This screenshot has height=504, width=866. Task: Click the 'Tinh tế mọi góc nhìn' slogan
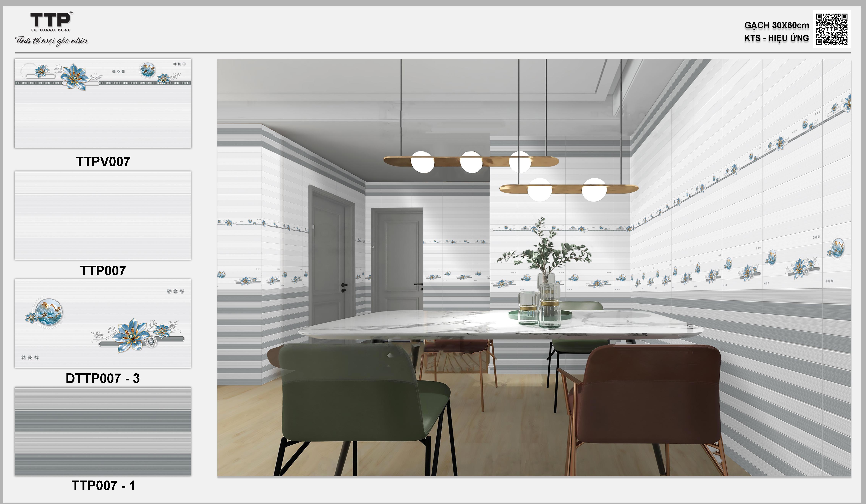tap(51, 41)
